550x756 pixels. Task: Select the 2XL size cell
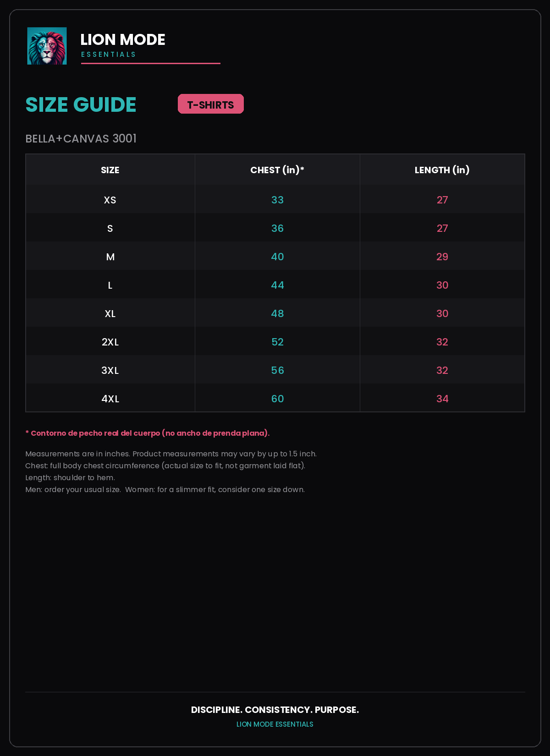pyautogui.click(x=110, y=342)
